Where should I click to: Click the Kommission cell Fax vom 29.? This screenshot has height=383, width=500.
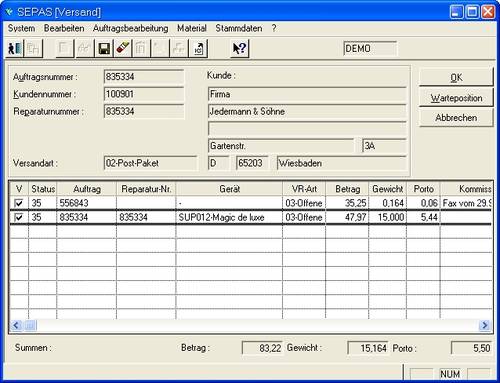tap(466, 203)
